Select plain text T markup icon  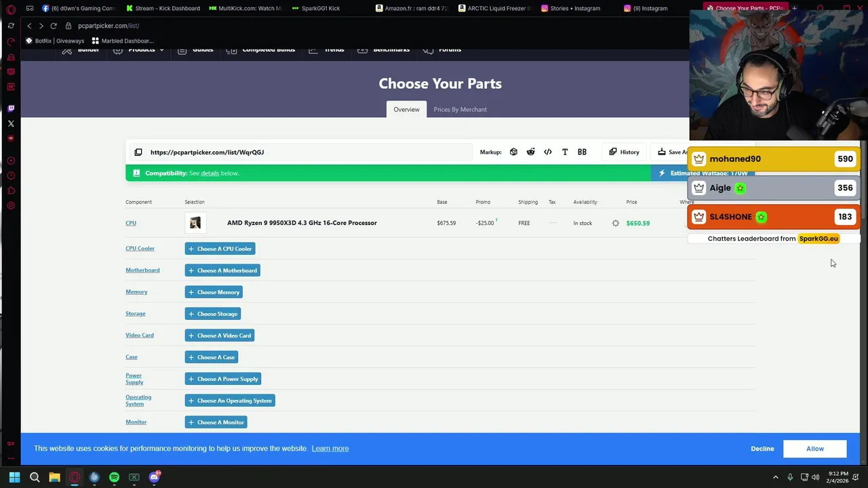[565, 152]
